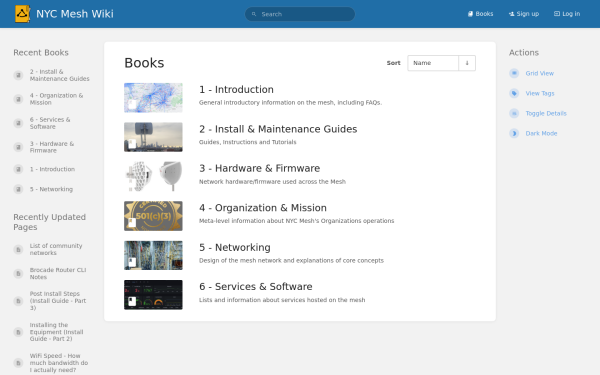Click the Networking server racks thumbnail
This screenshot has width=600, height=375.
coord(153,255)
